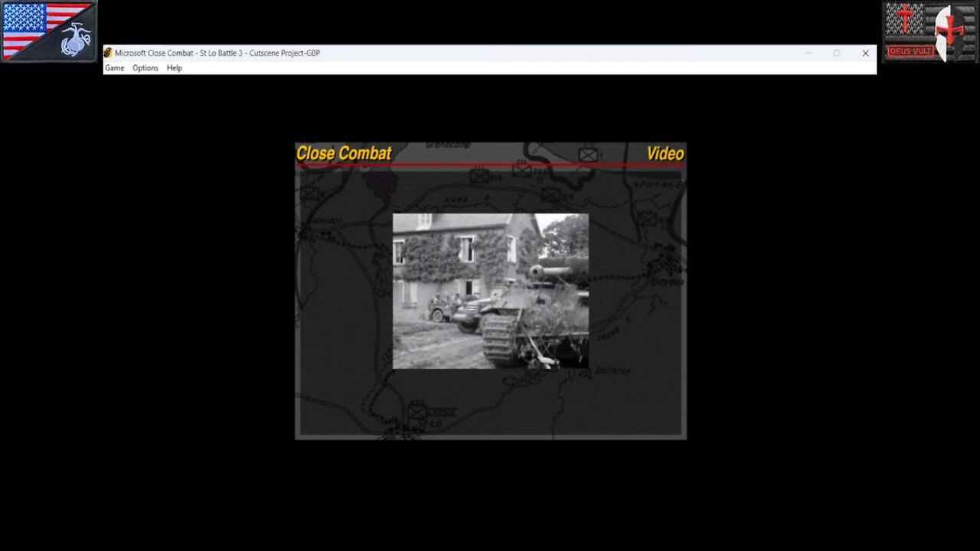The image size is (980, 551).
Task: Open the Game menu
Action: point(115,68)
